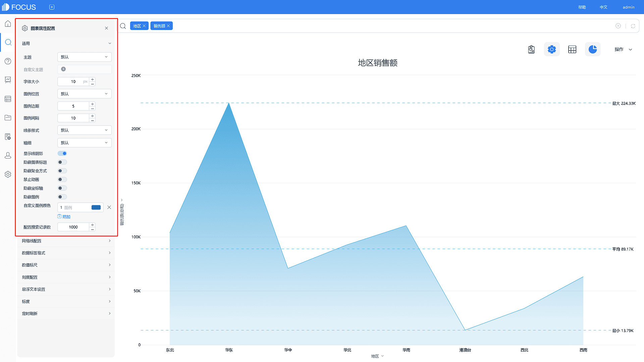Click the pie chart icon
Image resolution: width=644 pixels, height=362 pixels.
[x=593, y=49]
